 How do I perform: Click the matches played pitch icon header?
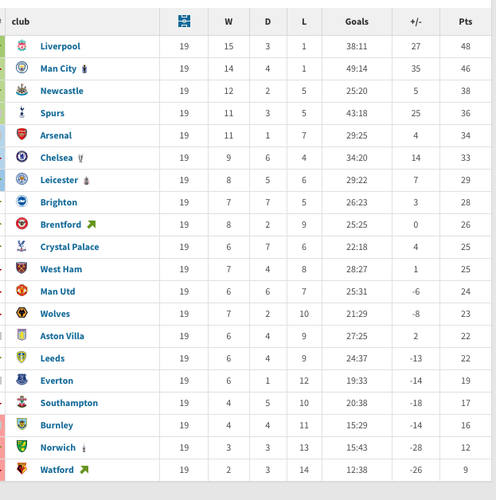coord(184,21)
